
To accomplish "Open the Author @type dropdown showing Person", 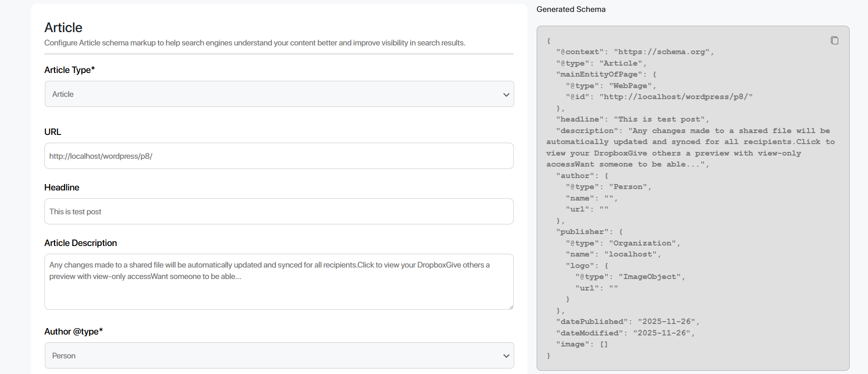I will (x=279, y=356).
